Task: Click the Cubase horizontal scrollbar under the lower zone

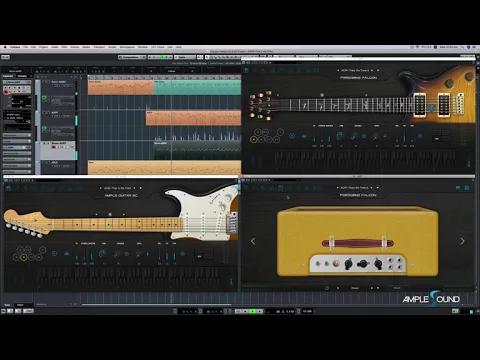Action: 156,304
